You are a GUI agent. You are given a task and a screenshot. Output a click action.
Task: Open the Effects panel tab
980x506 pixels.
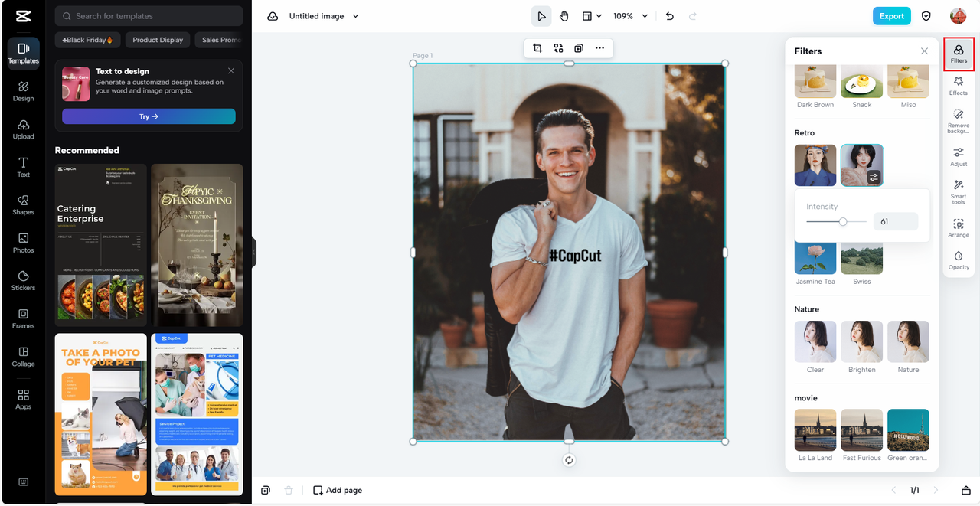[959, 86]
